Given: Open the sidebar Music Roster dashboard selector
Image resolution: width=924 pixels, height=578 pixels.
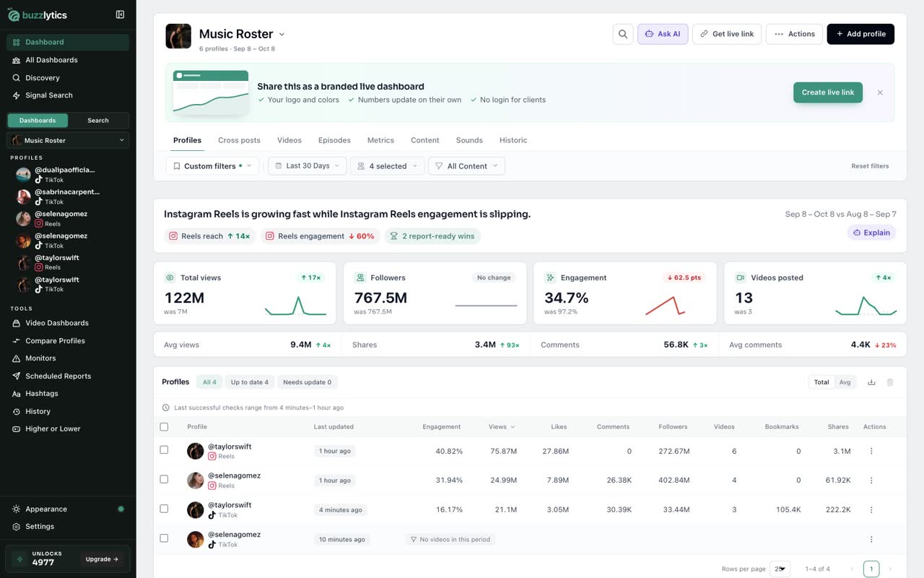Looking at the screenshot, I should point(68,140).
